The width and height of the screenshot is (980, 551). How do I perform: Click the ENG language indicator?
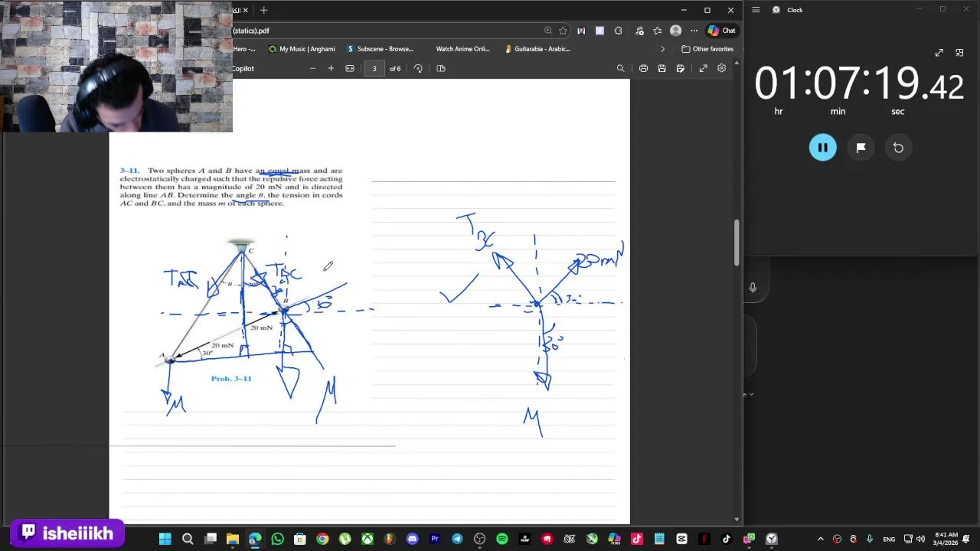tap(889, 539)
